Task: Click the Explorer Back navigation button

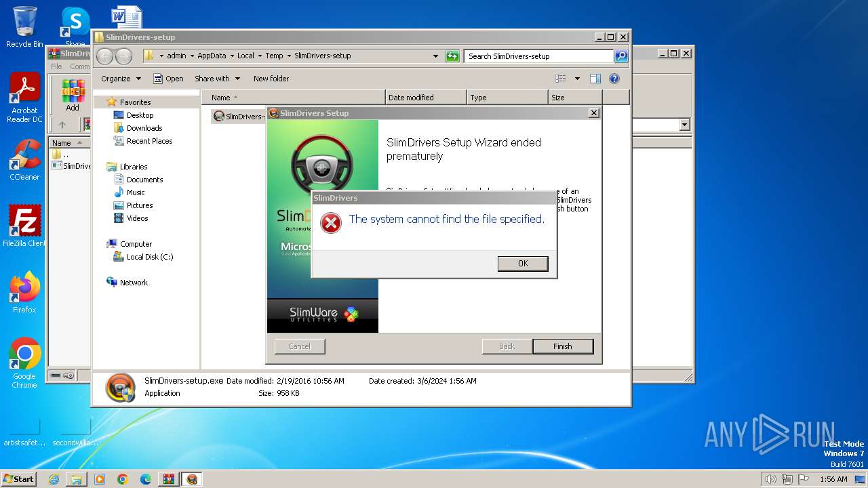Action: click(x=104, y=56)
